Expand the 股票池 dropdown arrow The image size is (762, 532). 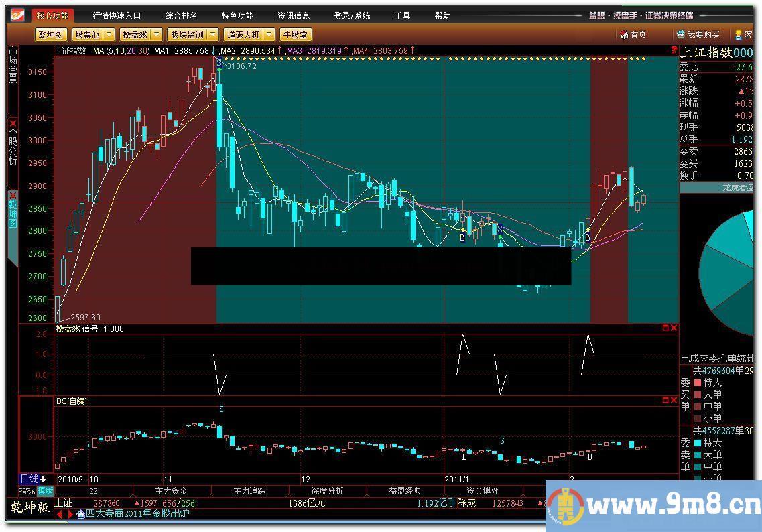pyautogui.click(x=109, y=34)
